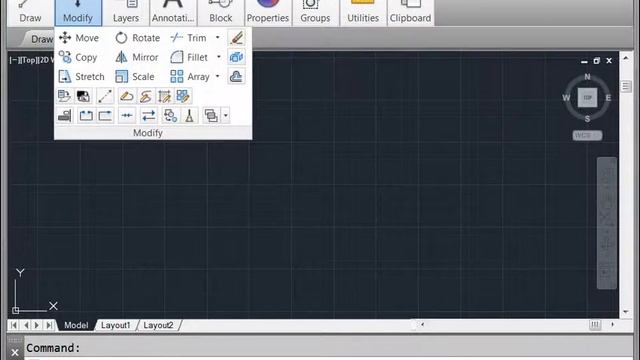This screenshot has width=640, height=360.
Task: Click W on the ViewCube compass
Action: point(566,98)
